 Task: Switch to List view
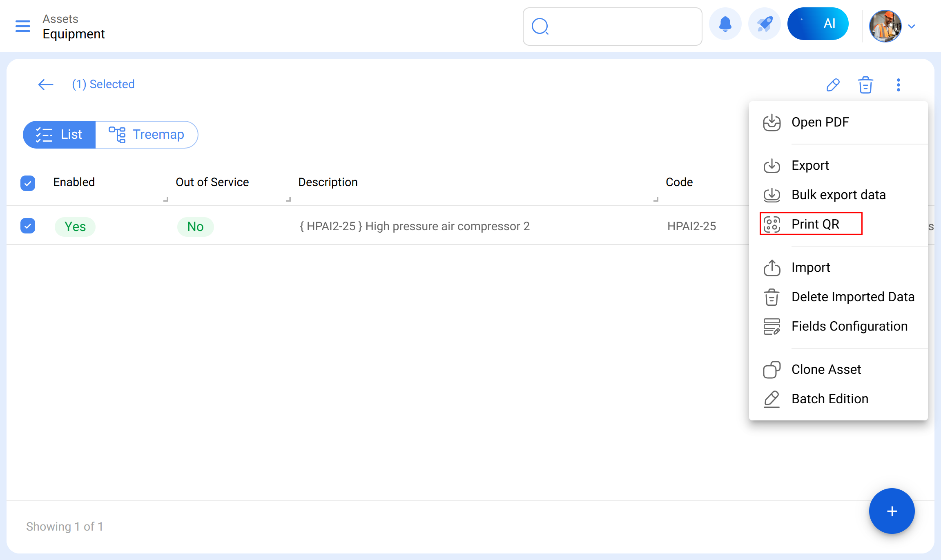point(59,135)
